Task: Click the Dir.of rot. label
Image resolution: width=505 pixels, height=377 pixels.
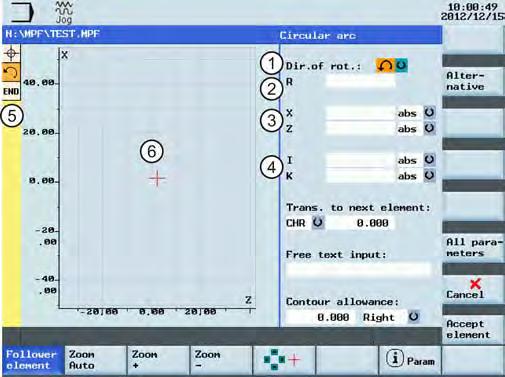Action: coord(323,66)
